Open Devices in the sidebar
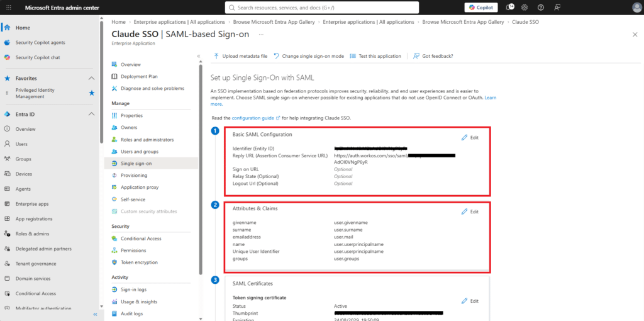This screenshot has height=321, width=644. pos(24,174)
